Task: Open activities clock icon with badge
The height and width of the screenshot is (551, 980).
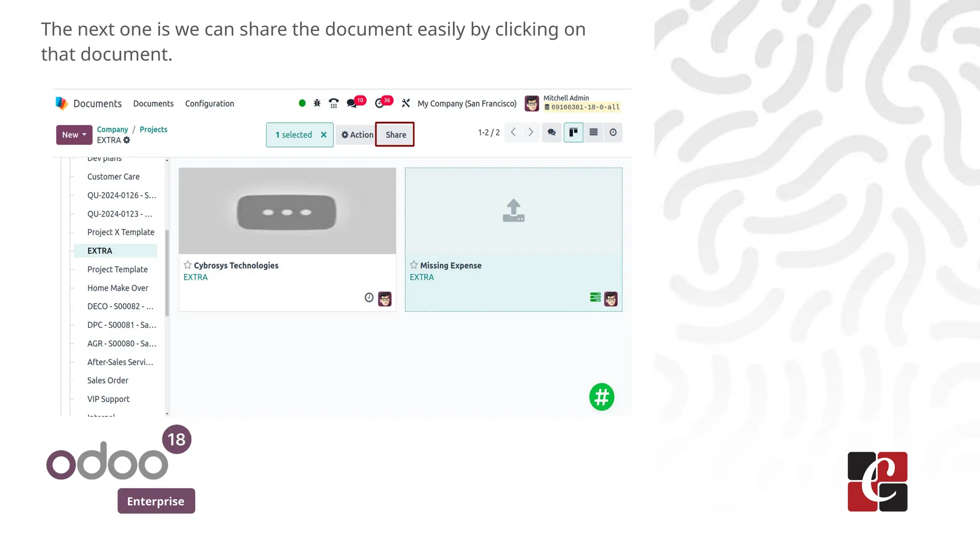Action: (379, 103)
